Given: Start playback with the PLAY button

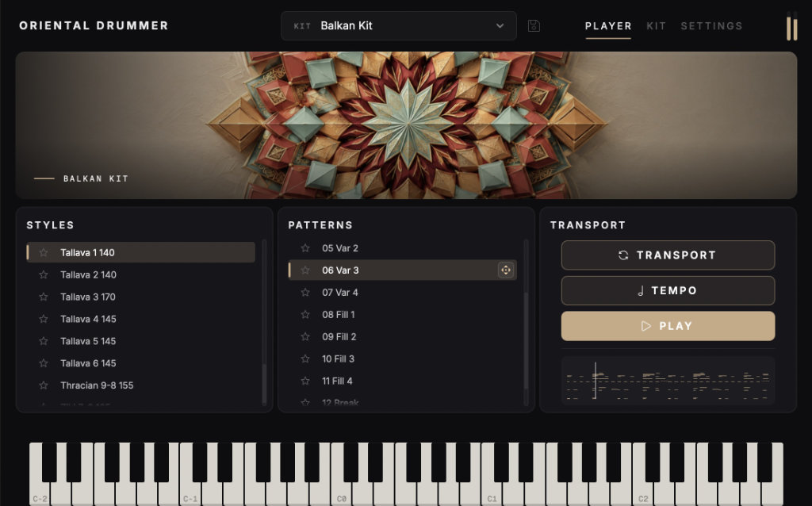Looking at the screenshot, I should click(x=668, y=326).
